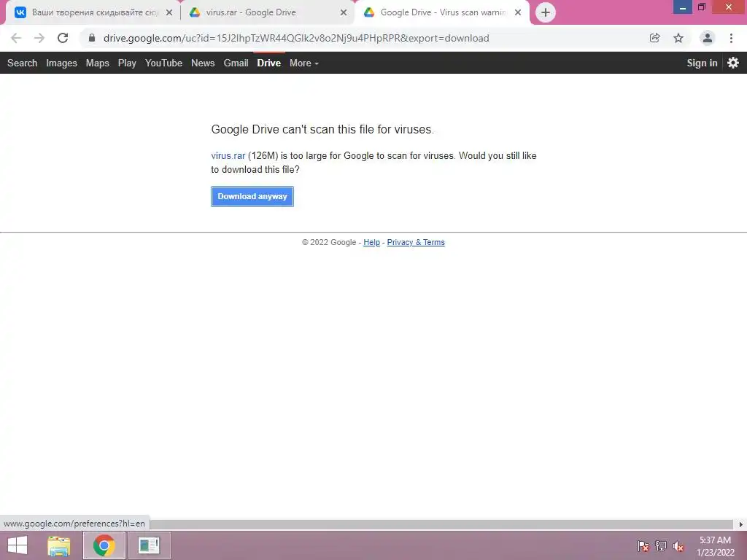The height and width of the screenshot is (560, 747).
Task: Click the Sign in link
Action: click(x=702, y=63)
